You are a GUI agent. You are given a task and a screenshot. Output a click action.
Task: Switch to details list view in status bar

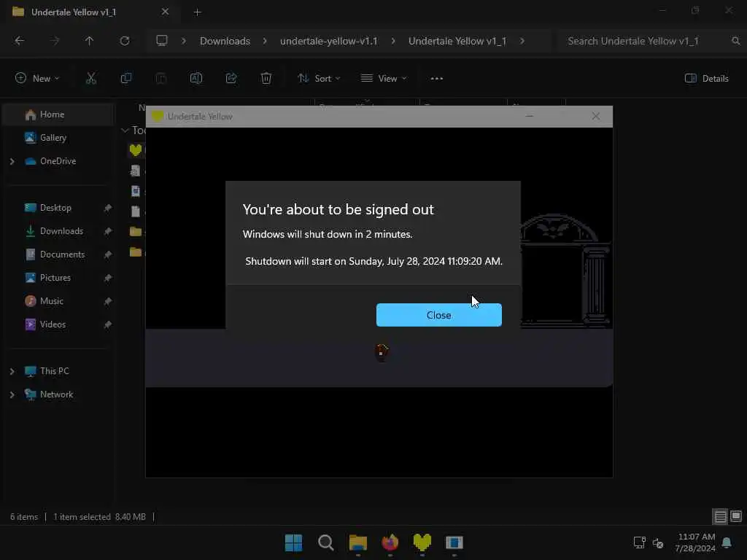click(x=720, y=517)
